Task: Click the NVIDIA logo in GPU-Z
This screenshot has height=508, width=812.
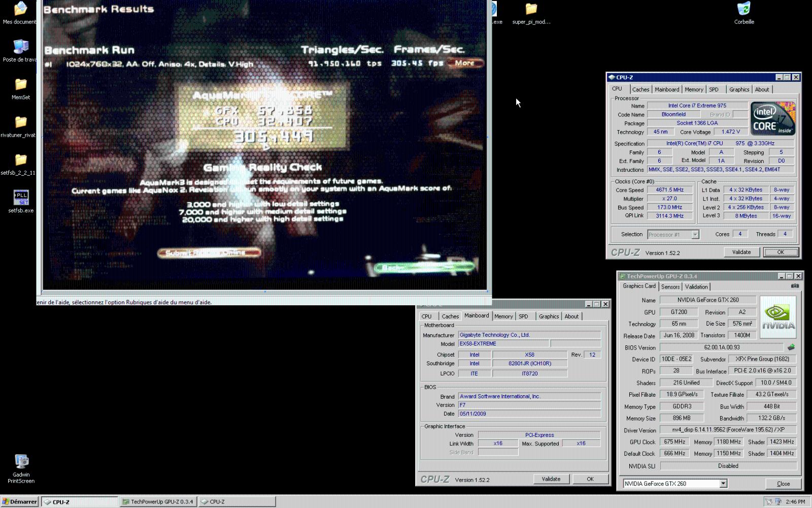Action: pos(778,317)
